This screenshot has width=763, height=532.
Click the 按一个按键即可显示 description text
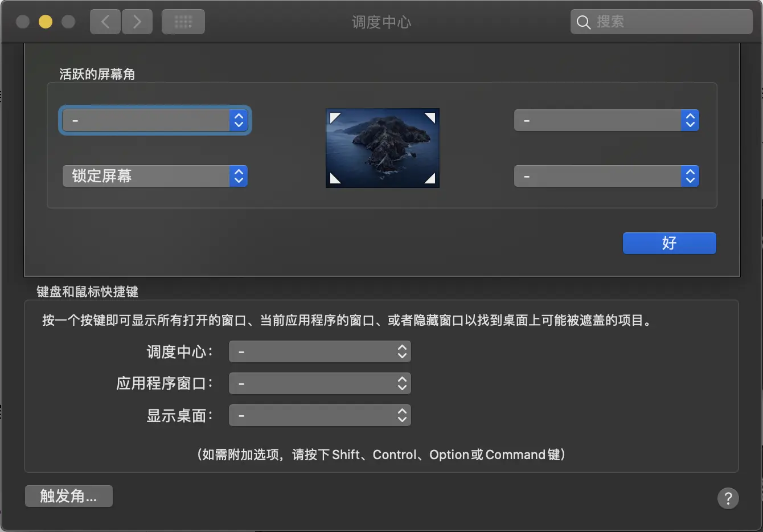pos(347,320)
